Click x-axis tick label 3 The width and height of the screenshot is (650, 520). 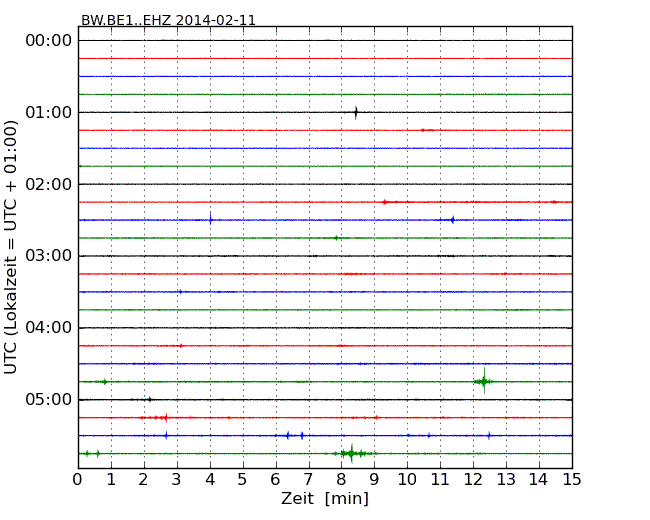click(x=177, y=480)
